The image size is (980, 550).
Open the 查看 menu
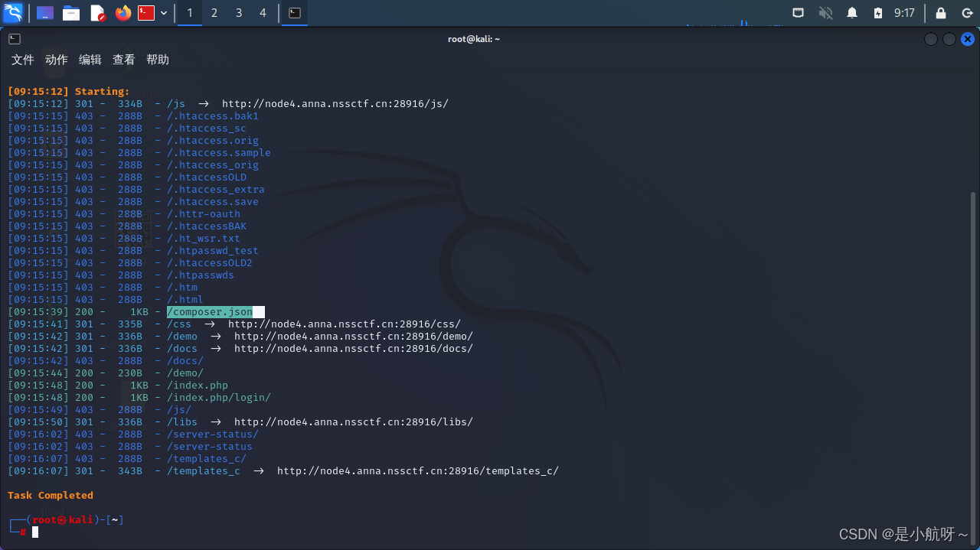[x=123, y=59]
